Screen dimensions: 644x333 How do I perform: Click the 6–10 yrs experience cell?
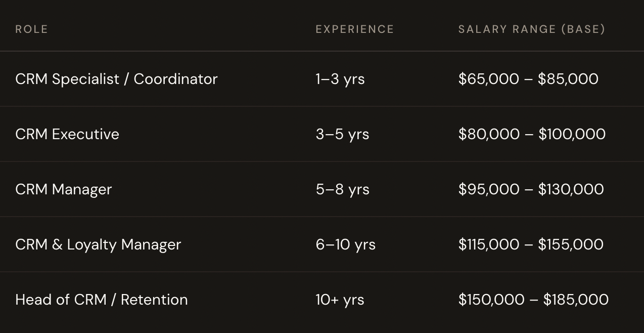click(x=346, y=244)
